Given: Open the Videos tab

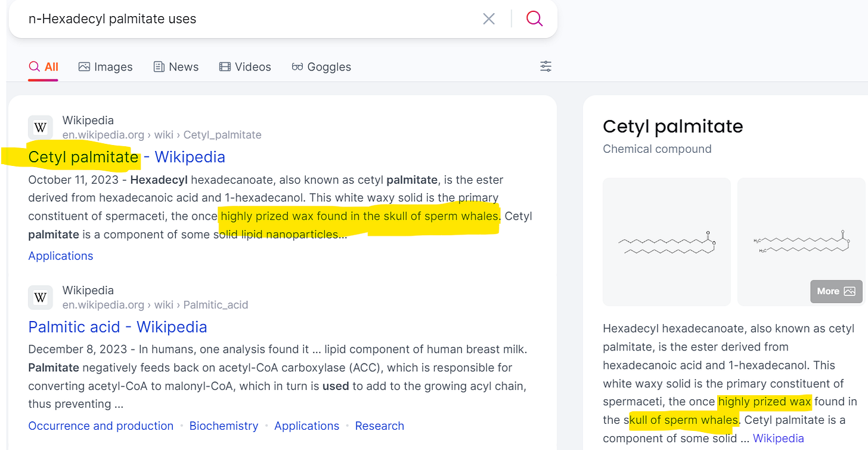Looking at the screenshot, I should (245, 67).
